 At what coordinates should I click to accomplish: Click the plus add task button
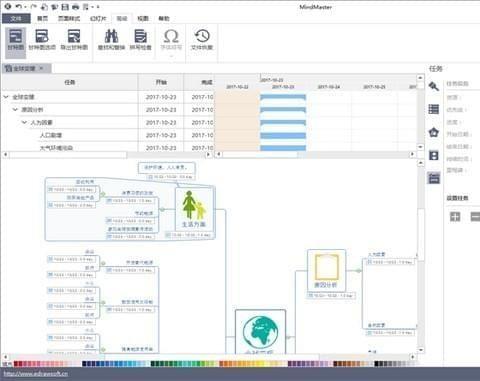tap(455, 216)
